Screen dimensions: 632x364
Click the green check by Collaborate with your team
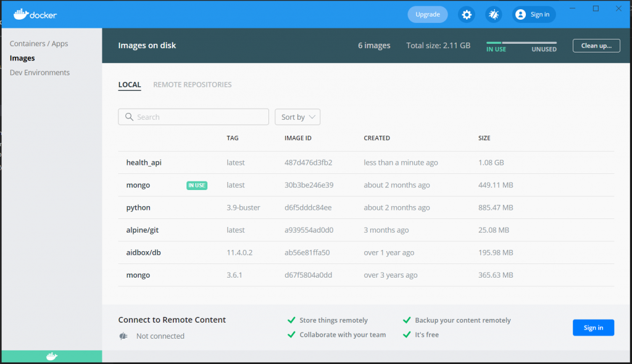pyautogui.click(x=291, y=335)
